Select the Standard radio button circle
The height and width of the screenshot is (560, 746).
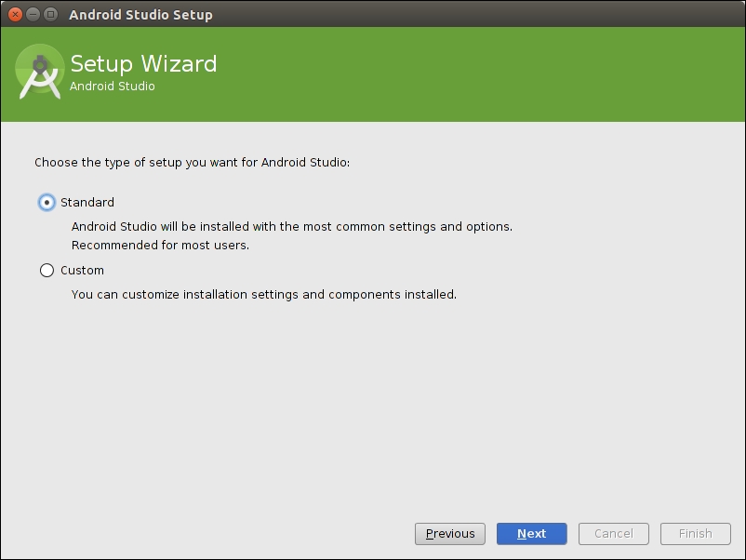click(47, 203)
